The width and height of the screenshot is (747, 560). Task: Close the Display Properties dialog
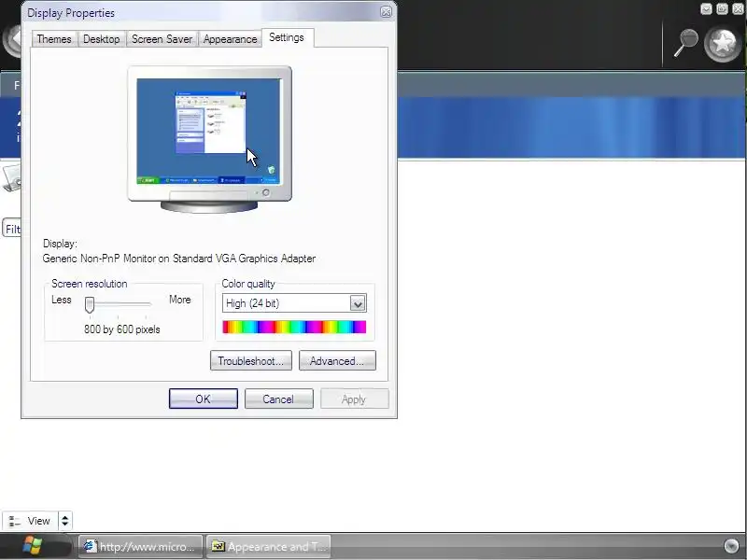386,12
